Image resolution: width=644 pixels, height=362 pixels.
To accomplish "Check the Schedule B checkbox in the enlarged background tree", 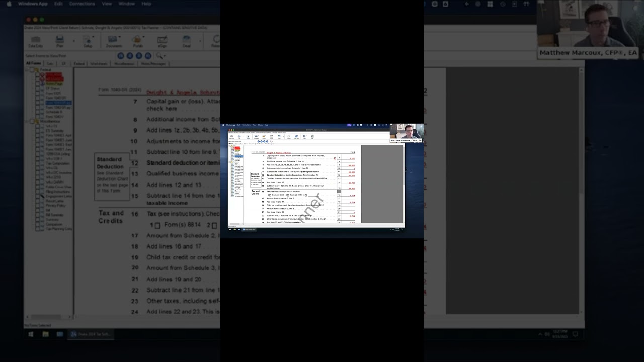I will tap(38, 112).
